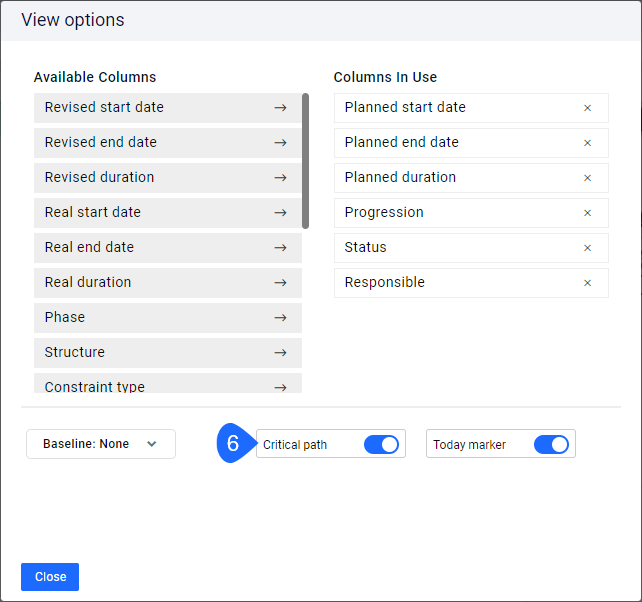Click the Baseline dropdown chevron
Image resolution: width=642 pixels, height=602 pixels.
[151, 444]
